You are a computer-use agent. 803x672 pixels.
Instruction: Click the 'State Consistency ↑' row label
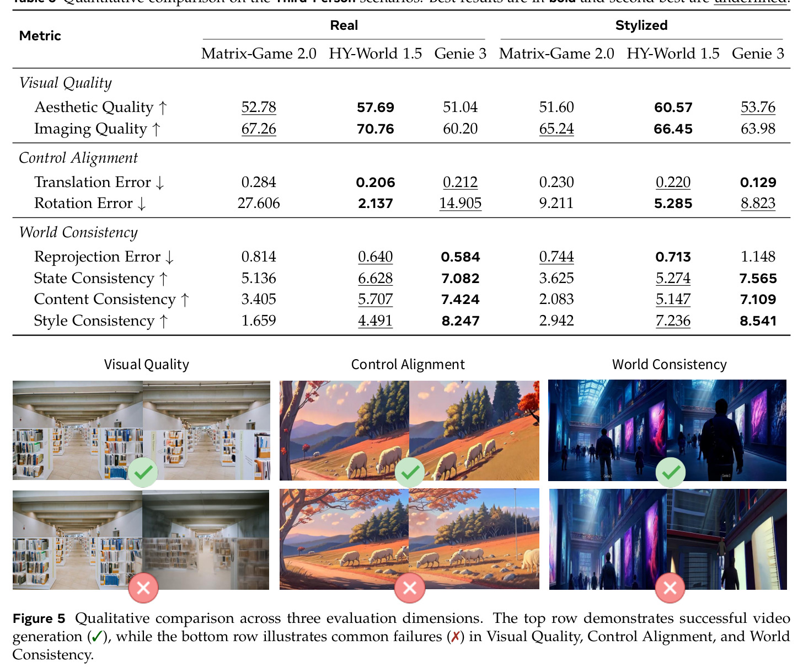tap(101, 278)
